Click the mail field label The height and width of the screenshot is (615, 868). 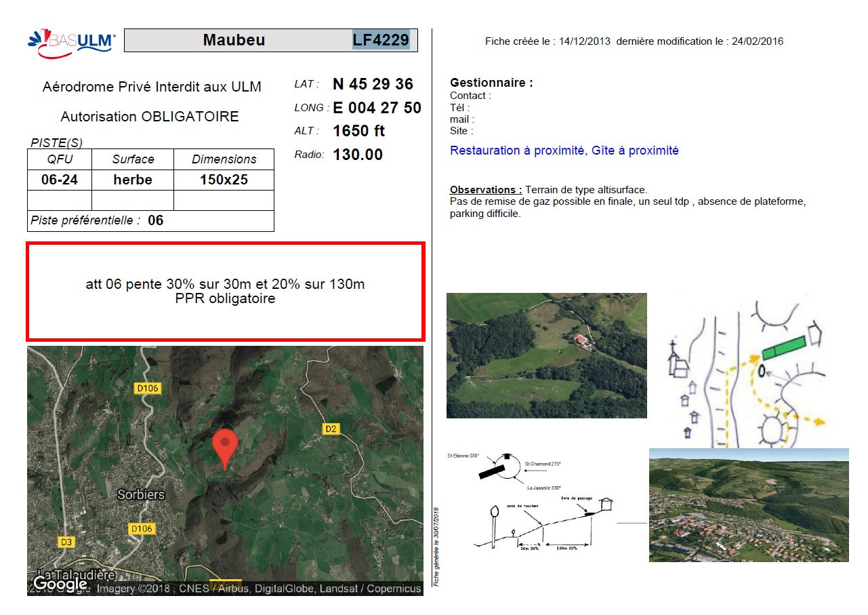coord(462,119)
